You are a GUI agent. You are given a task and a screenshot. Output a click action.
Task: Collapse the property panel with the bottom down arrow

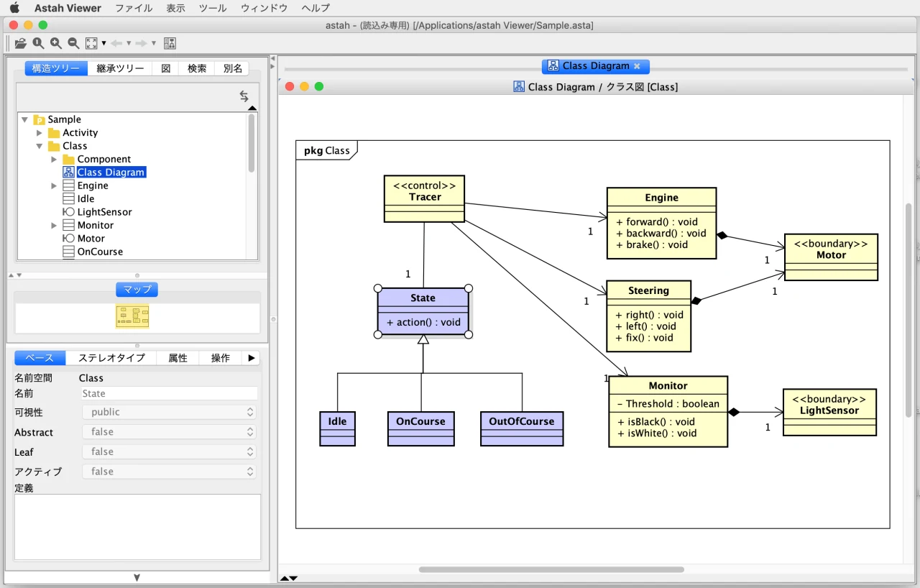tap(137, 578)
